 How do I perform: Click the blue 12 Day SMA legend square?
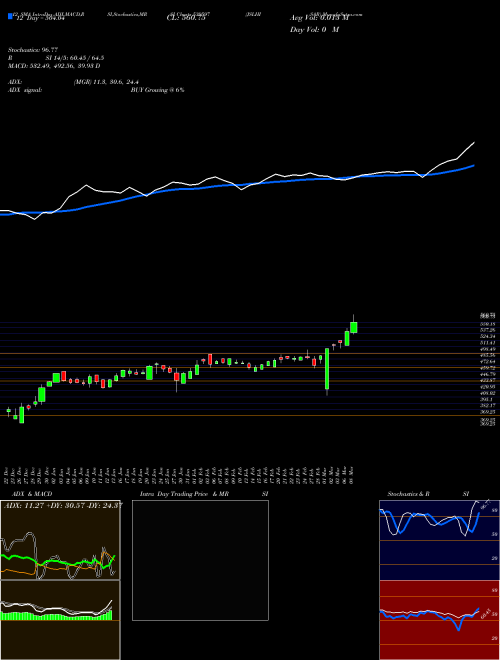(x=10, y=16)
